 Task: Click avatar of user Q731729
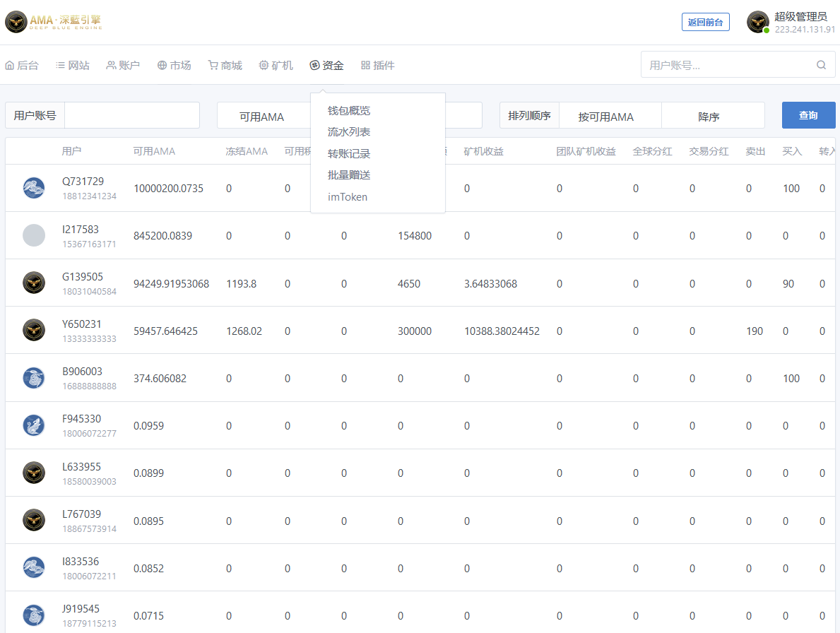click(34, 188)
